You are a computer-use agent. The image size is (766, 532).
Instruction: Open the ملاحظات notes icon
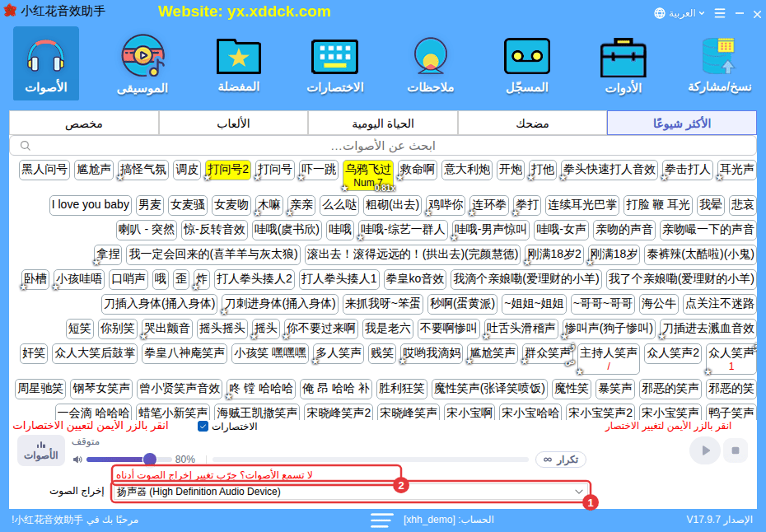(x=431, y=63)
